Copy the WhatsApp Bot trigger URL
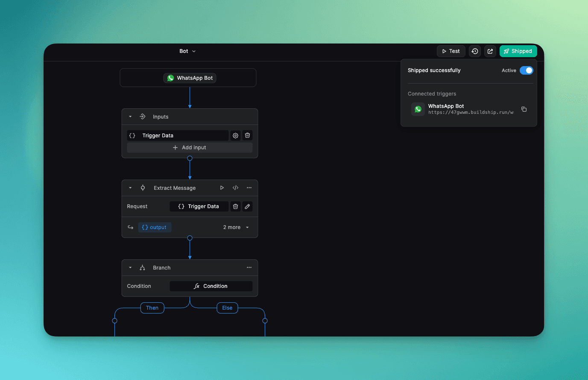 (524, 109)
